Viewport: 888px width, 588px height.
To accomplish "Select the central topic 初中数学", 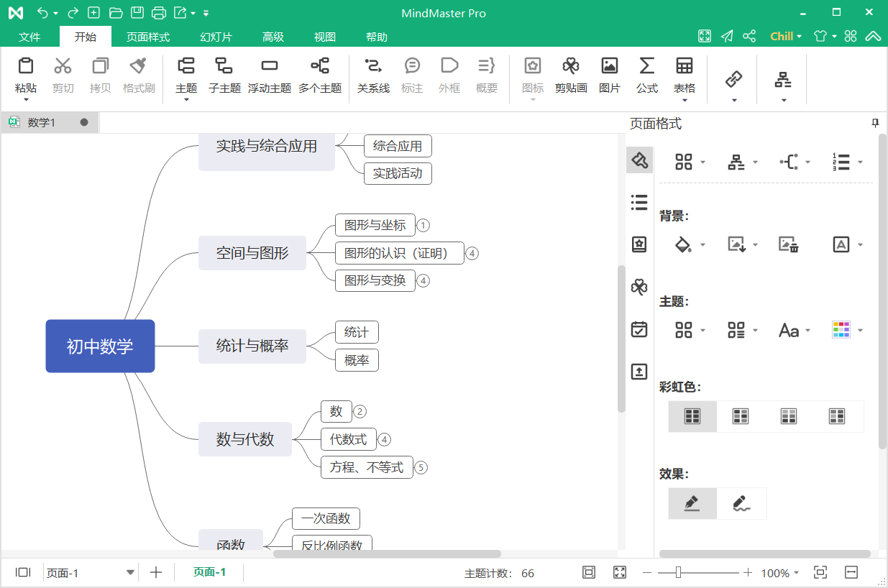I will click(x=100, y=346).
